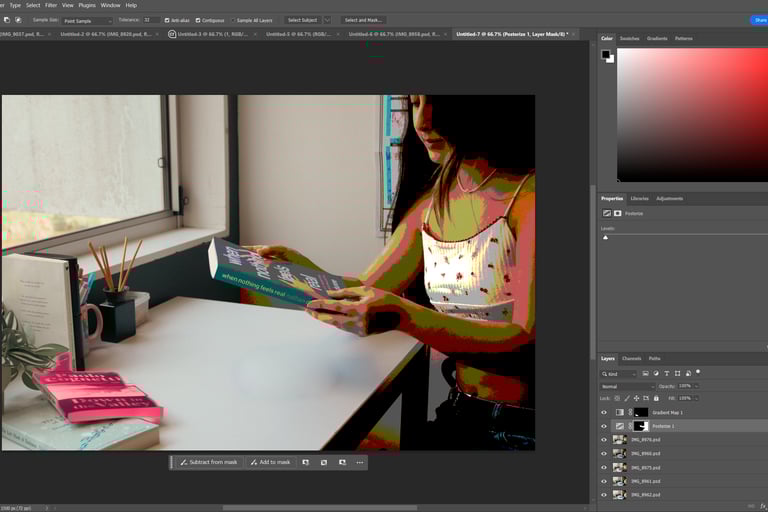Screen dimensions: 768x512
Task: Click the type layer filter icon
Action: pos(667,373)
